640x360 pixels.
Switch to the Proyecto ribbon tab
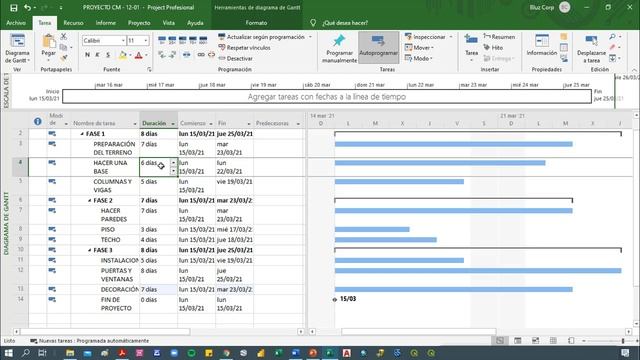point(139,23)
